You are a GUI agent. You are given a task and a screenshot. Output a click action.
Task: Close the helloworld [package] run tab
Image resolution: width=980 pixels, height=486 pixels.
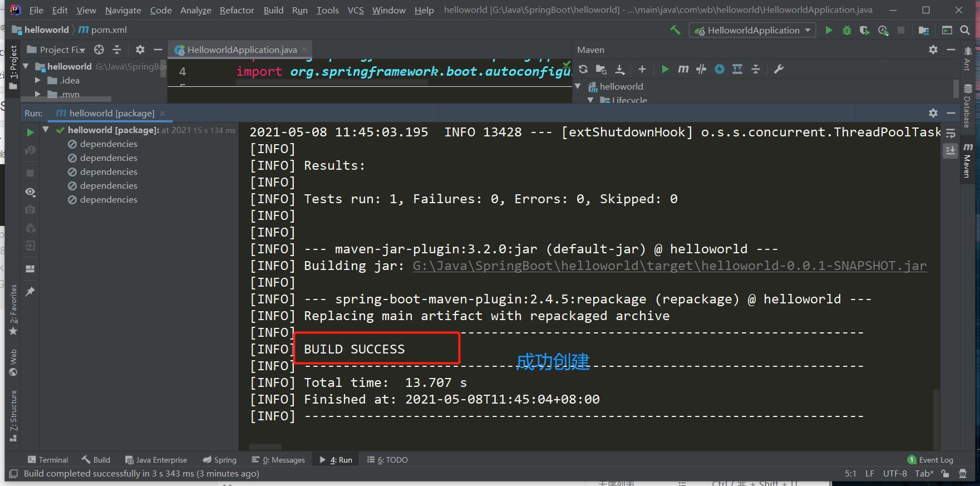pos(162,113)
